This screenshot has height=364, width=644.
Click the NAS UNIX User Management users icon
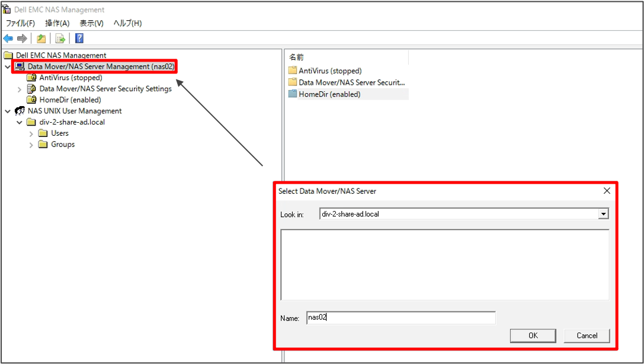pyautogui.click(x=20, y=111)
